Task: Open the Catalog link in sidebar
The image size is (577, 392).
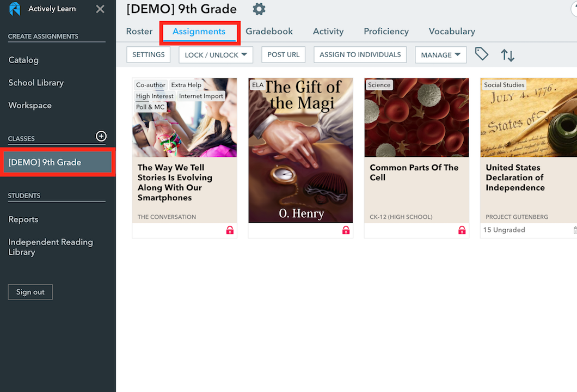Action: click(x=23, y=60)
